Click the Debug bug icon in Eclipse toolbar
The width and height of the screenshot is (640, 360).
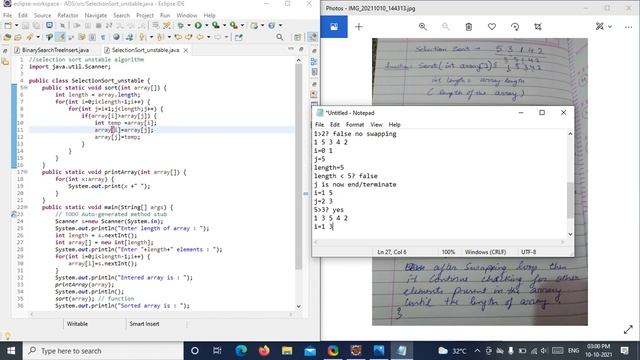[x=180, y=25]
